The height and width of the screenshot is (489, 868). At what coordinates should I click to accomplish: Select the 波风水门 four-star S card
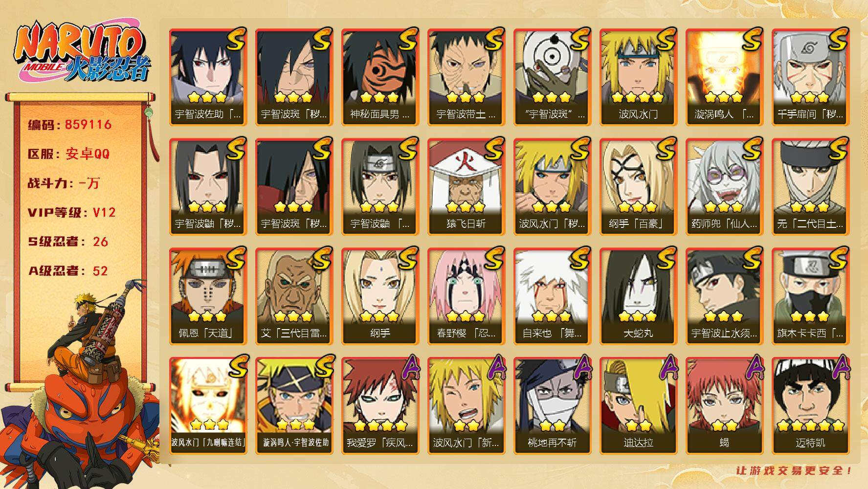coord(638,77)
